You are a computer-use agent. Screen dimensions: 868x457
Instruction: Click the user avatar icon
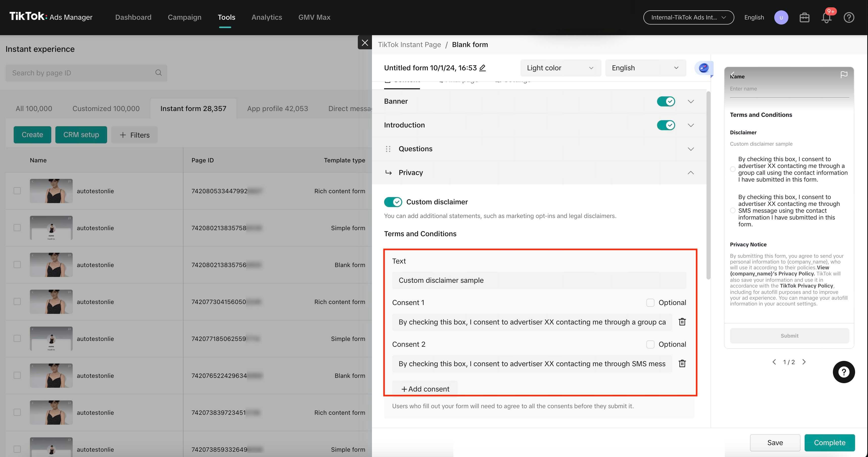pos(781,17)
